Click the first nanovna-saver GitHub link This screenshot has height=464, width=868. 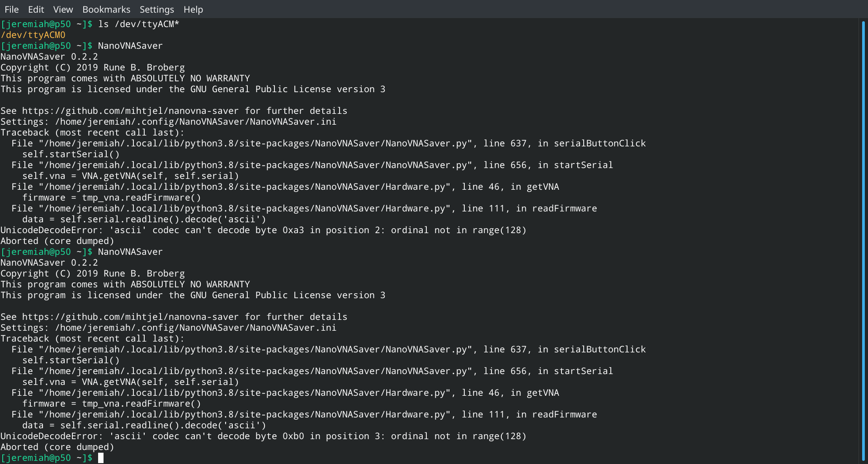click(x=131, y=110)
